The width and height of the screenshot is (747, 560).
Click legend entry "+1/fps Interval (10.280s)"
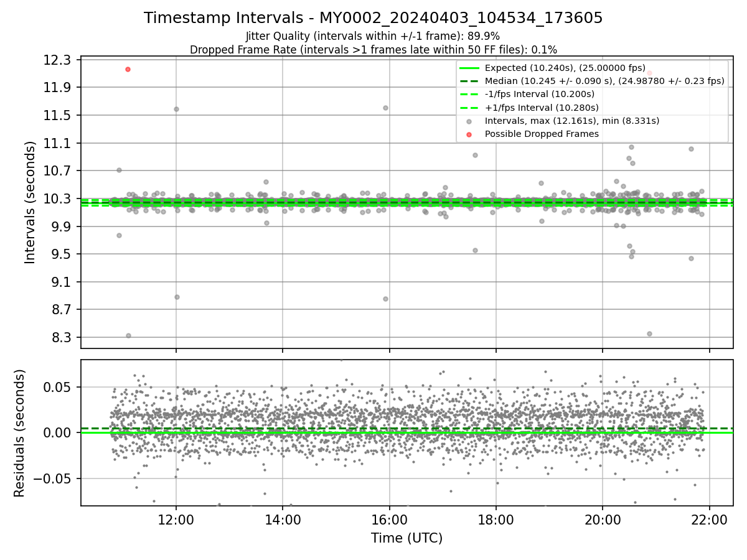[542, 107]
